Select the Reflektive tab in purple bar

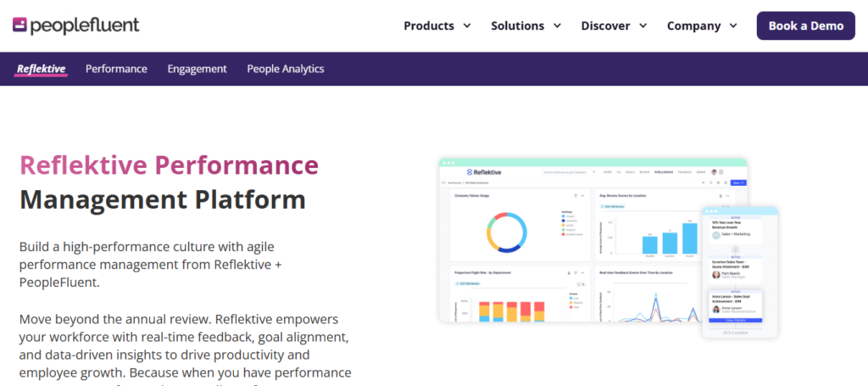tap(41, 70)
